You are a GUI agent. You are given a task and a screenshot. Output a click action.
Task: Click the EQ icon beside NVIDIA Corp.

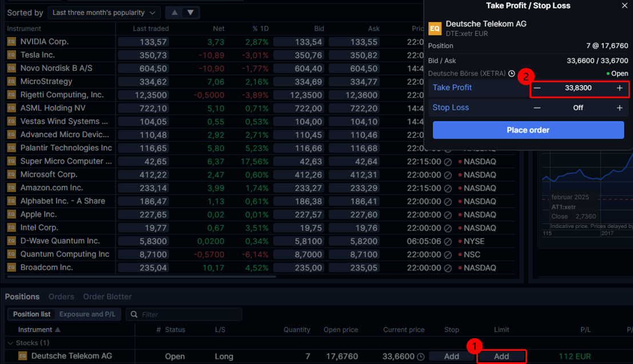click(x=11, y=42)
